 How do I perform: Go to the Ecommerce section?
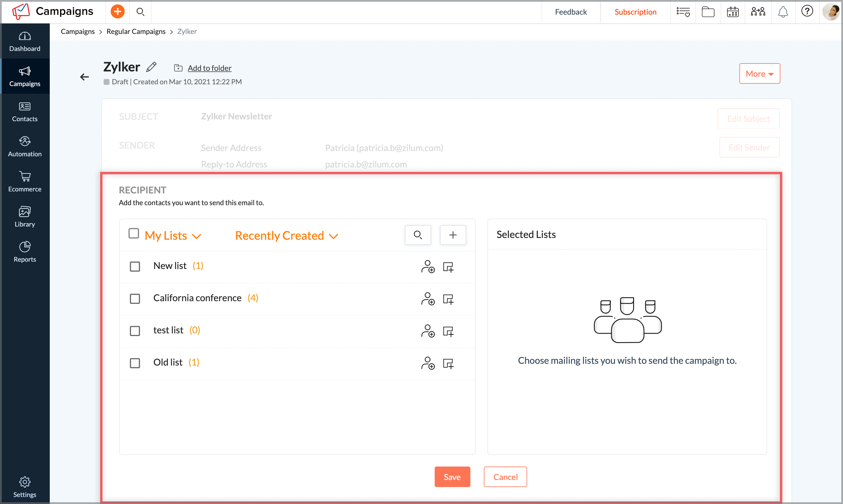25,182
